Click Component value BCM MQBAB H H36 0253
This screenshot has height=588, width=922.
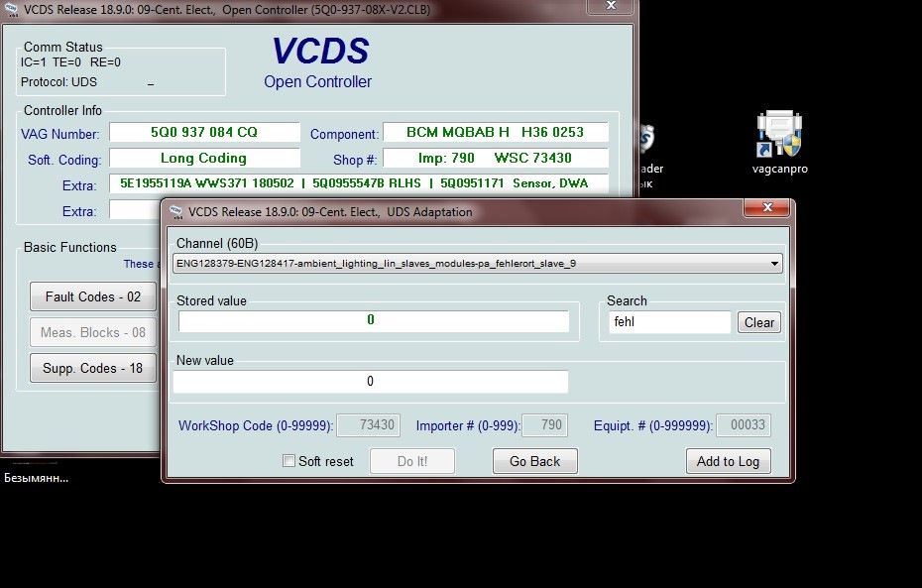coord(496,132)
